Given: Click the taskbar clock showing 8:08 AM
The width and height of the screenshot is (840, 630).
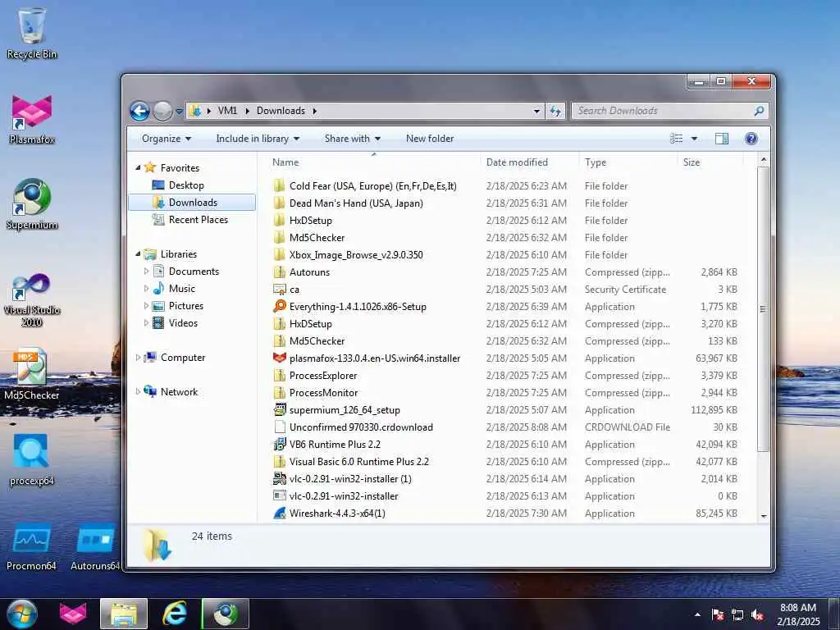Looking at the screenshot, I should pyautogui.click(x=797, y=614).
